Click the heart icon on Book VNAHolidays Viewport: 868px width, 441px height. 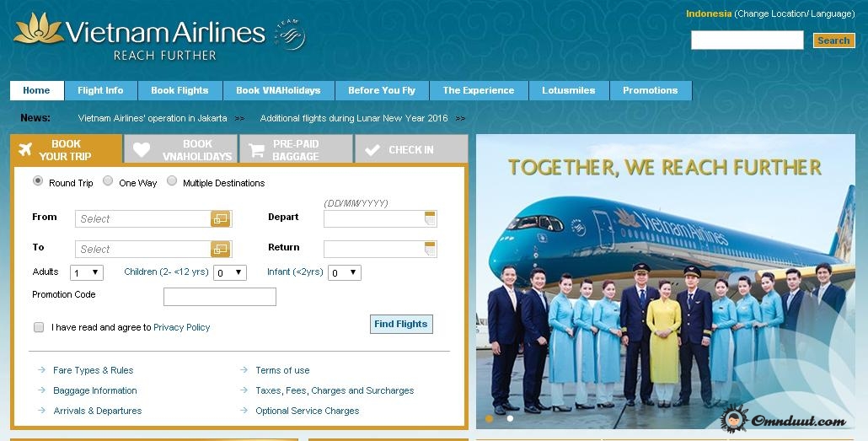tap(142, 149)
